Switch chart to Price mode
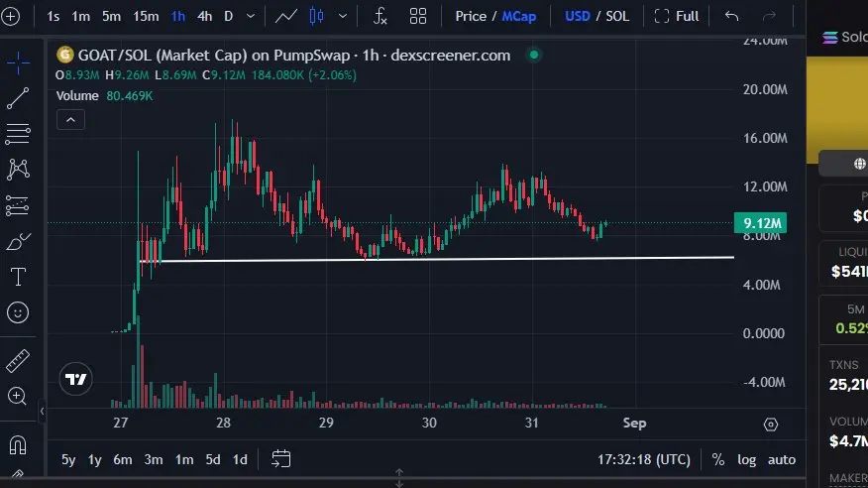Screen dimensions: 868x488 click(x=471, y=17)
